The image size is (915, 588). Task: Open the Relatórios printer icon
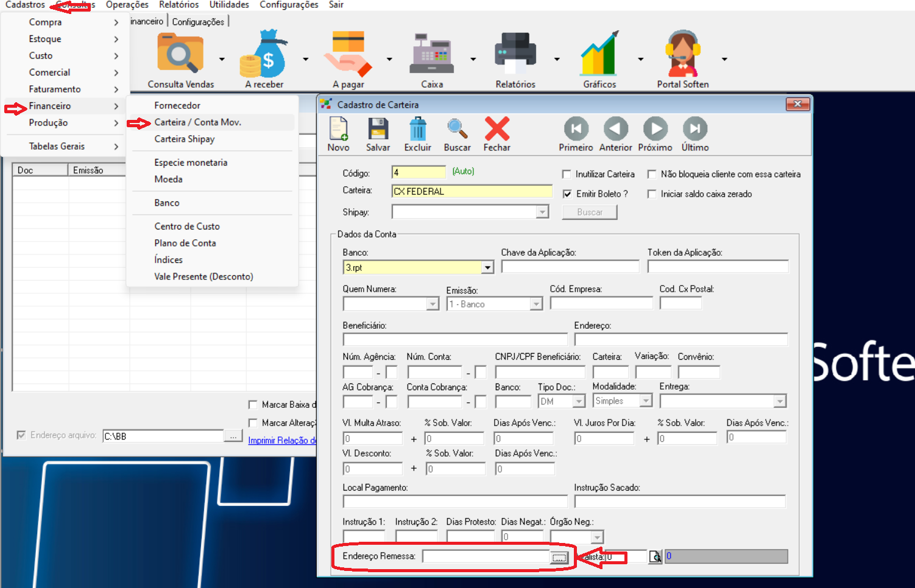[515, 54]
